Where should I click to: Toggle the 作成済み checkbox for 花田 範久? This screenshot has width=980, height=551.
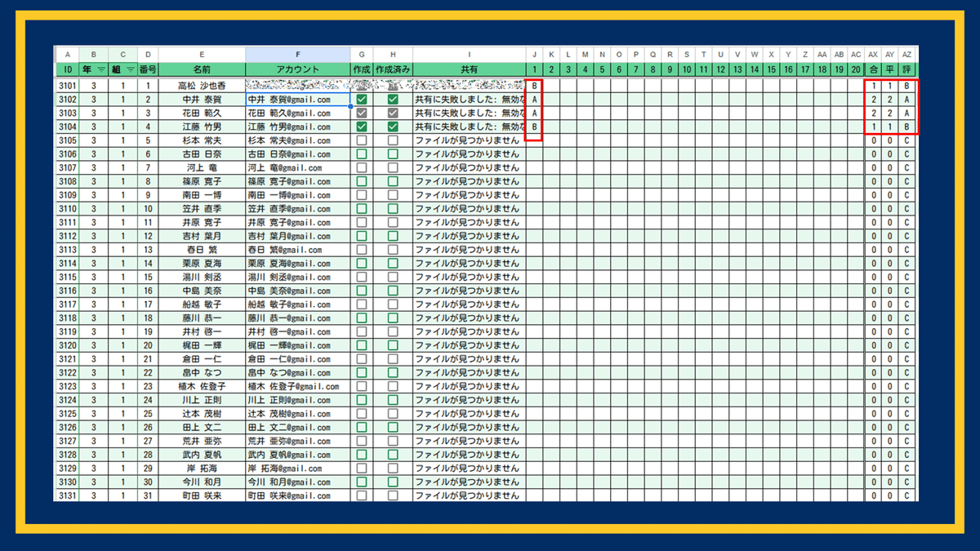(393, 113)
